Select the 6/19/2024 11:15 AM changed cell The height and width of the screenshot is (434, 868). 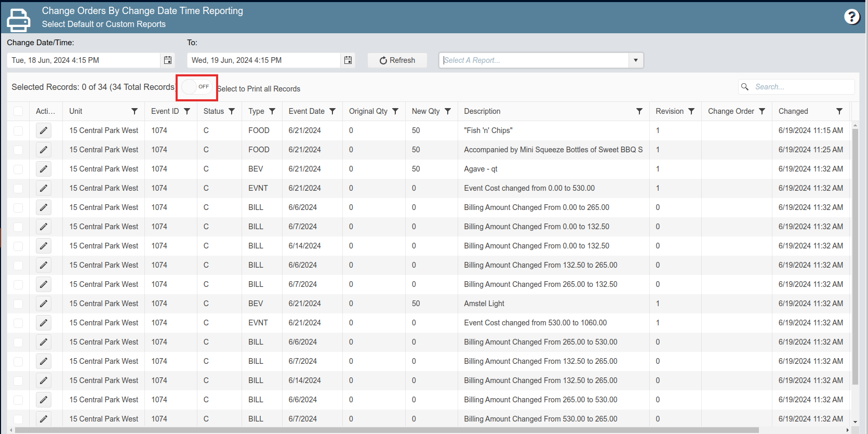(x=810, y=130)
